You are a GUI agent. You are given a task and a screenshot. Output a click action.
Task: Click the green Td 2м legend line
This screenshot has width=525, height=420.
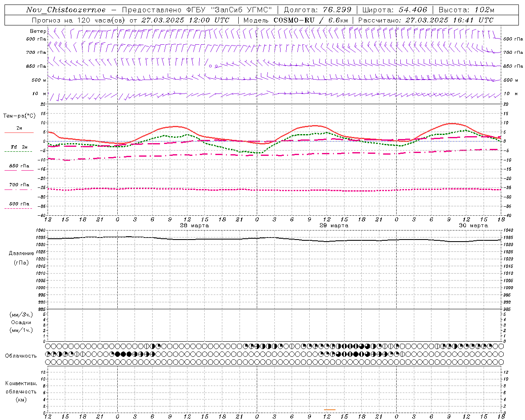(18, 151)
